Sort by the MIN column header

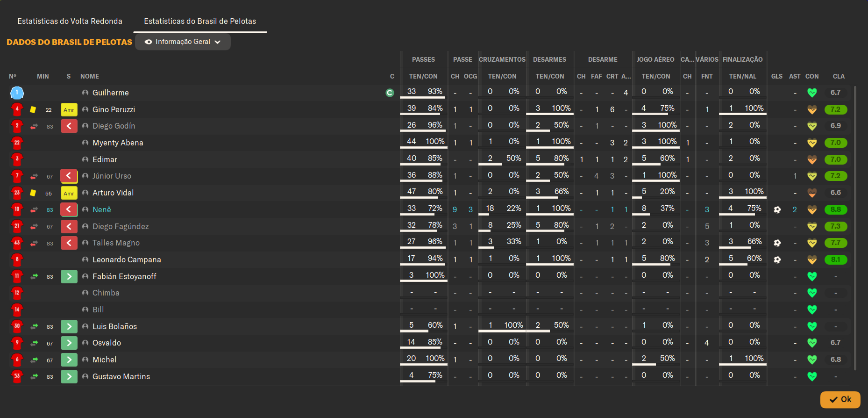43,76
